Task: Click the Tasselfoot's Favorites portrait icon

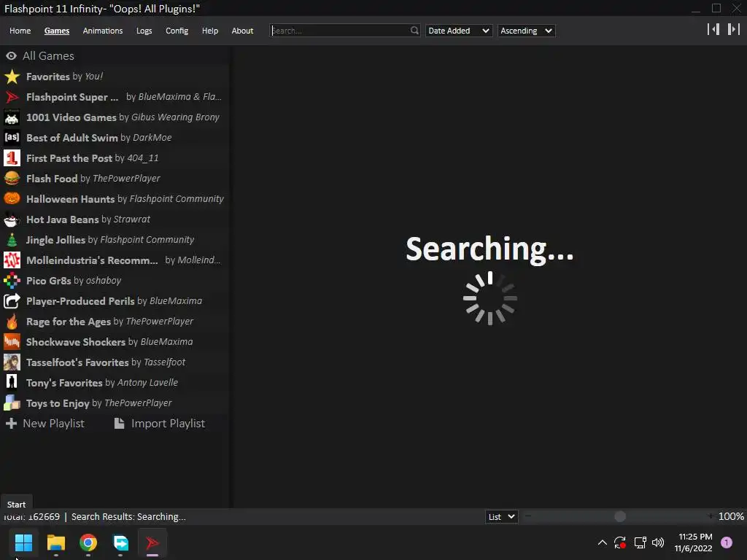Action: [12, 362]
